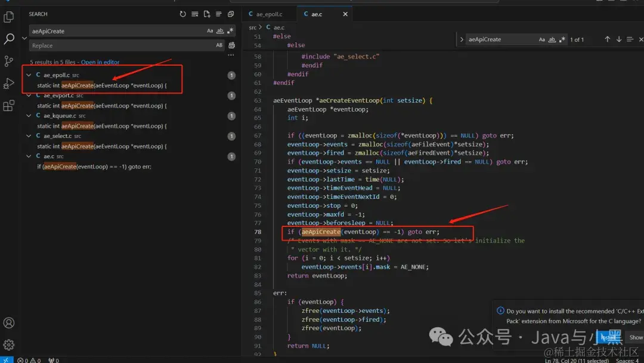Open the Manage gear icon

8,344
